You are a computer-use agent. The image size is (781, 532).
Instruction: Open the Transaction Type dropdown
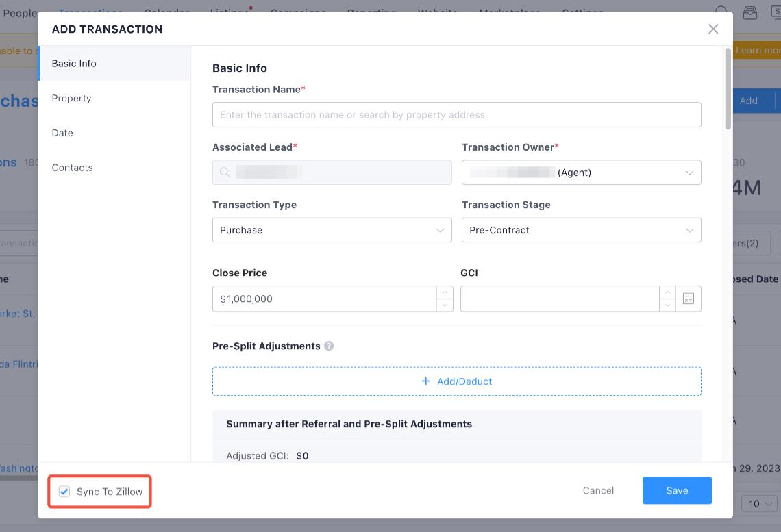(x=441, y=230)
